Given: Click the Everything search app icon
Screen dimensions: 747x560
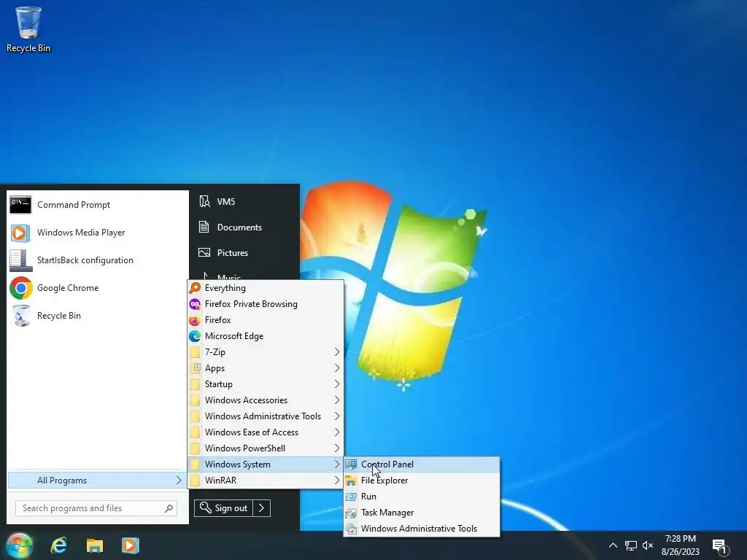Looking at the screenshot, I should coord(195,288).
